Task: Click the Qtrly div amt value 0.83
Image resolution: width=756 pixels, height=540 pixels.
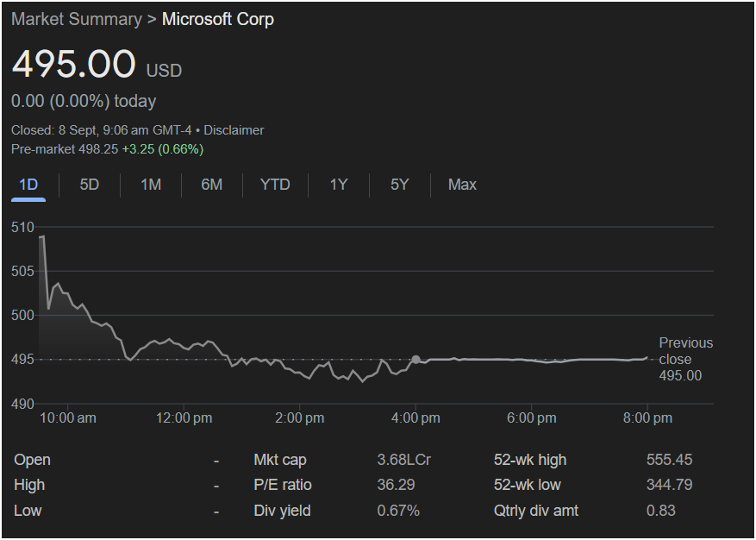Action: click(661, 511)
